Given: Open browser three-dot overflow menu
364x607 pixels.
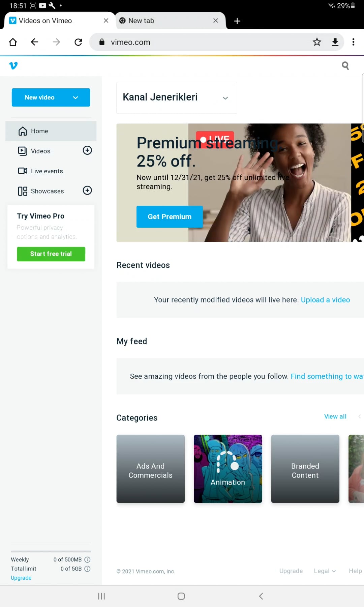Looking at the screenshot, I should click(353, 42).
